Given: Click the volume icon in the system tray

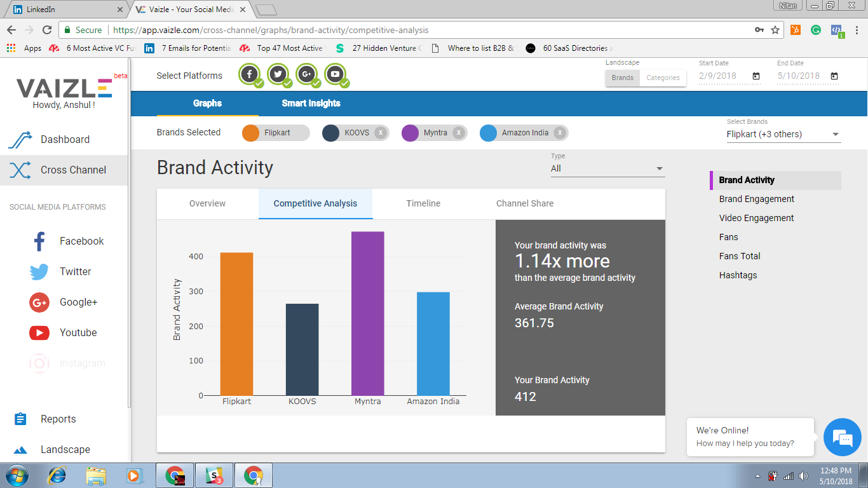Looking at the screenshot, I should click(803, 476).
